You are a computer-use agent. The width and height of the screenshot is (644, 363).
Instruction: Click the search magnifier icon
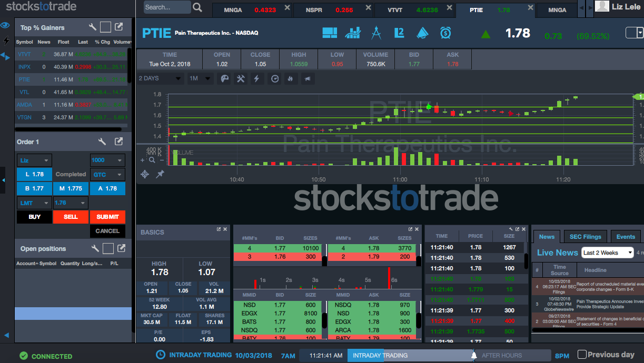197,7
